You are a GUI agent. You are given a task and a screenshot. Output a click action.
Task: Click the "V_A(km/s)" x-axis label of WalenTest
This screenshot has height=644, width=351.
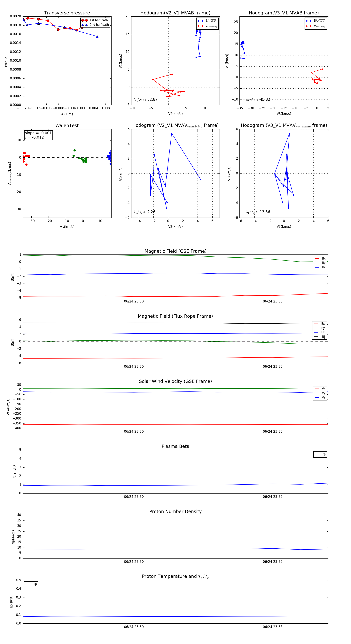click(x=67, y=227)
